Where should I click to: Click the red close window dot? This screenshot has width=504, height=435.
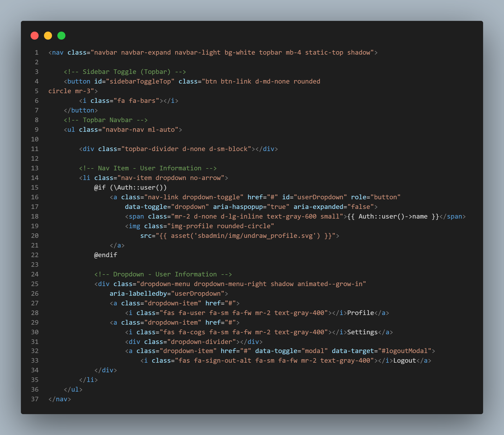(35, 36)
